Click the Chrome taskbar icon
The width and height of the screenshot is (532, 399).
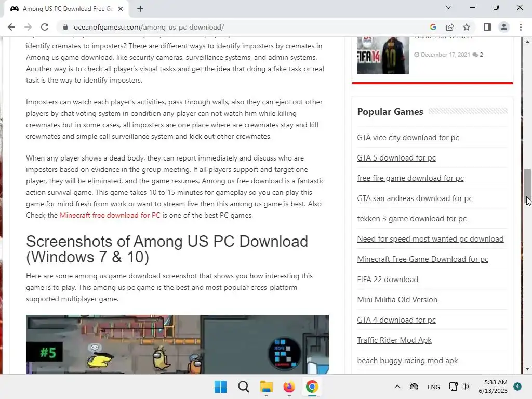point(312,387)
